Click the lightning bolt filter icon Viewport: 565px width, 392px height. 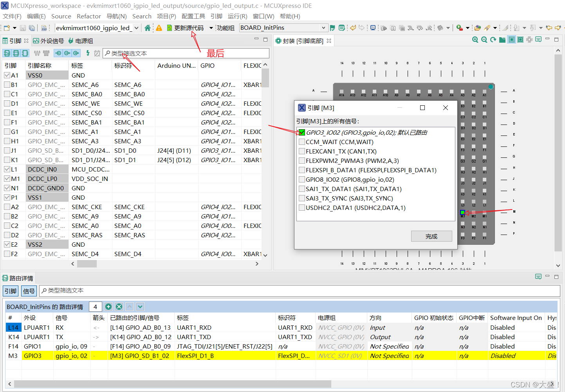[88, 53]
